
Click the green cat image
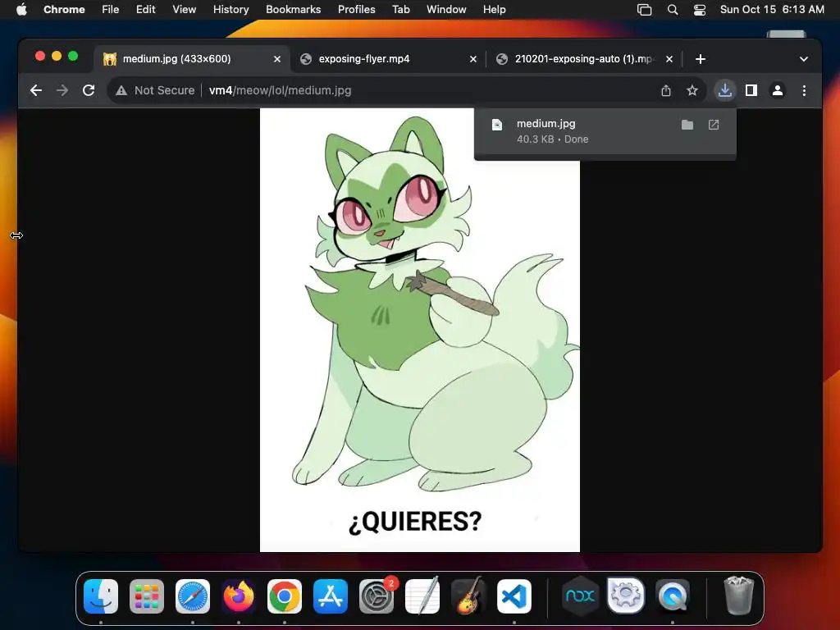click(x=419, y=330)
